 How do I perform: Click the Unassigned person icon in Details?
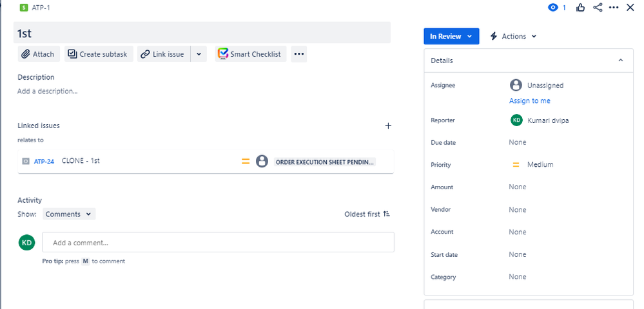click(516, 85)
